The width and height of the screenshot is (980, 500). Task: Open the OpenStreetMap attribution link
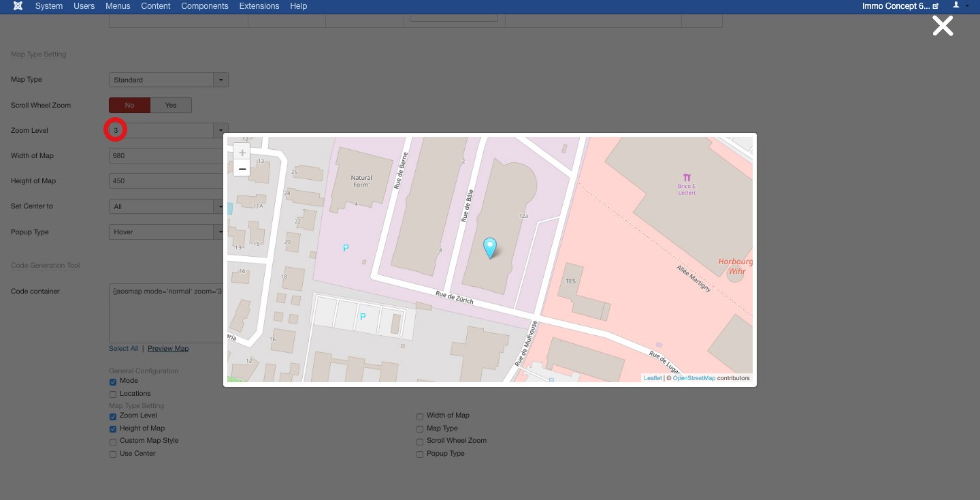(x=694, y=378)
